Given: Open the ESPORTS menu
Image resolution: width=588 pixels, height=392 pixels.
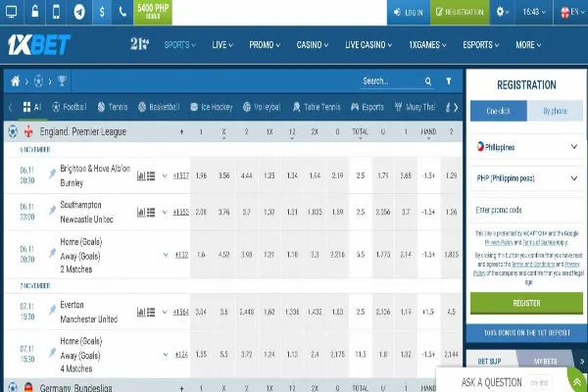Looking at the screenshot, I should [x=481, y=45].
